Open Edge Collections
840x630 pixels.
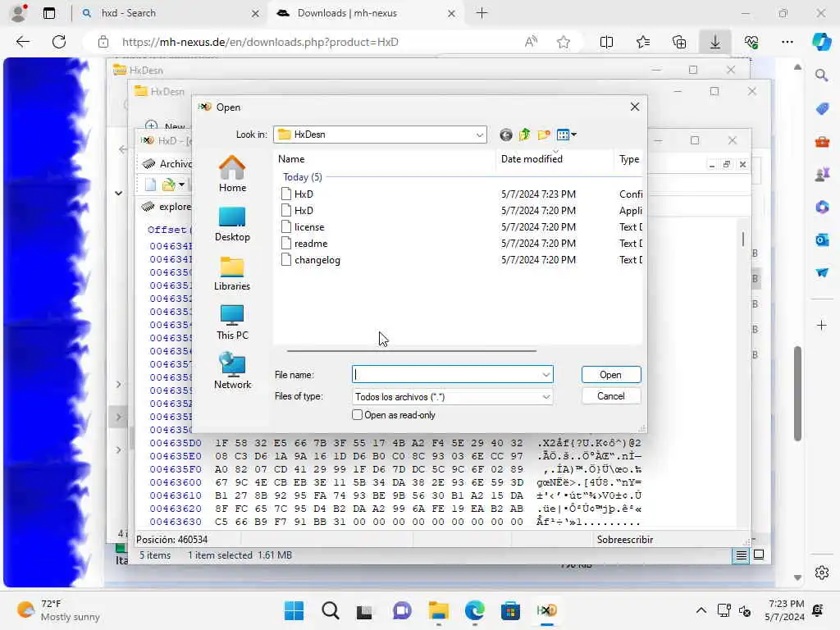pos(679,42)
